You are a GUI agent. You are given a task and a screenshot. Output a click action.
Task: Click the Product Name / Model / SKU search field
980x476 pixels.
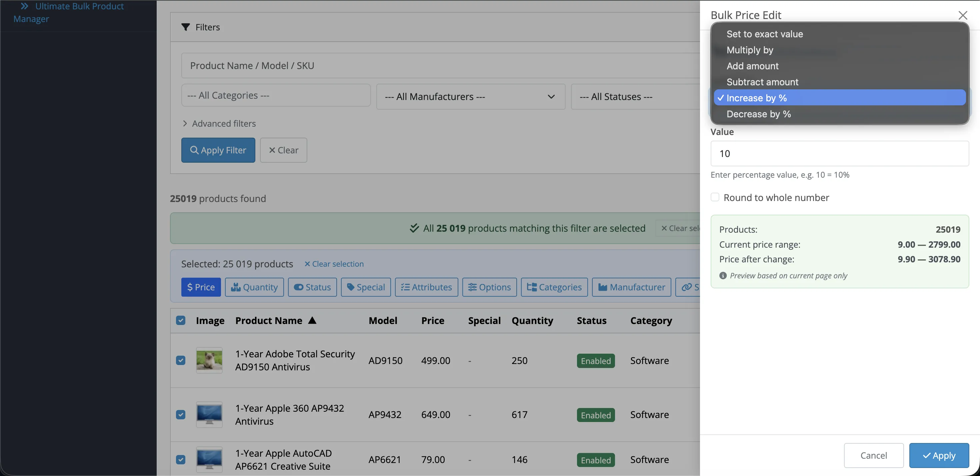point(441,65)
